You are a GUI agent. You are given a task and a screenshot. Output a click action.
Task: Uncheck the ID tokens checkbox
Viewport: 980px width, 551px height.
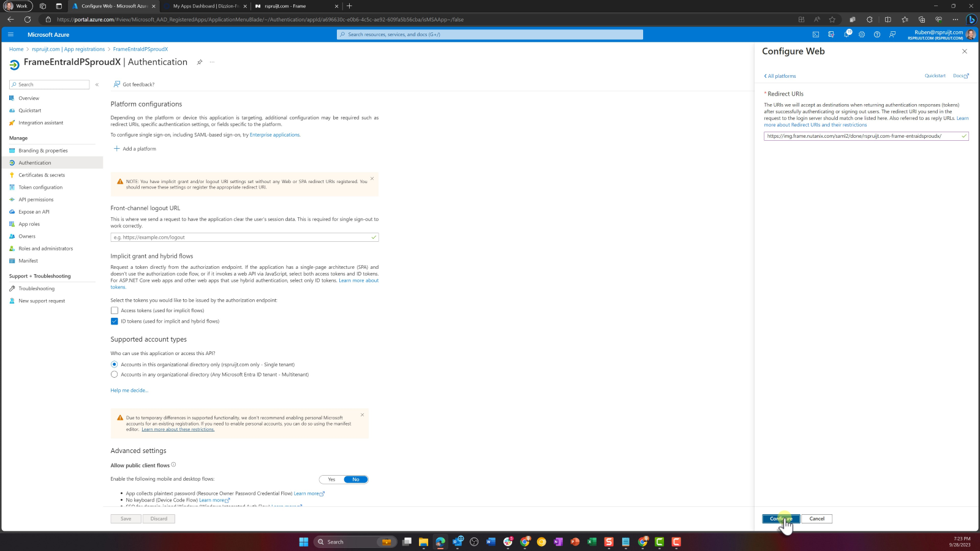[115, 321]
